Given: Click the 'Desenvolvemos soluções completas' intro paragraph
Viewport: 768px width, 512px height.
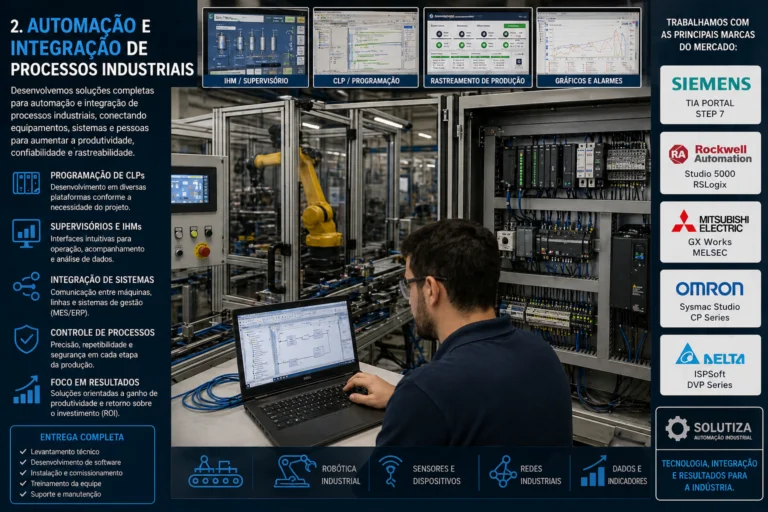Looking at the screenshot, I should [82, 122].
